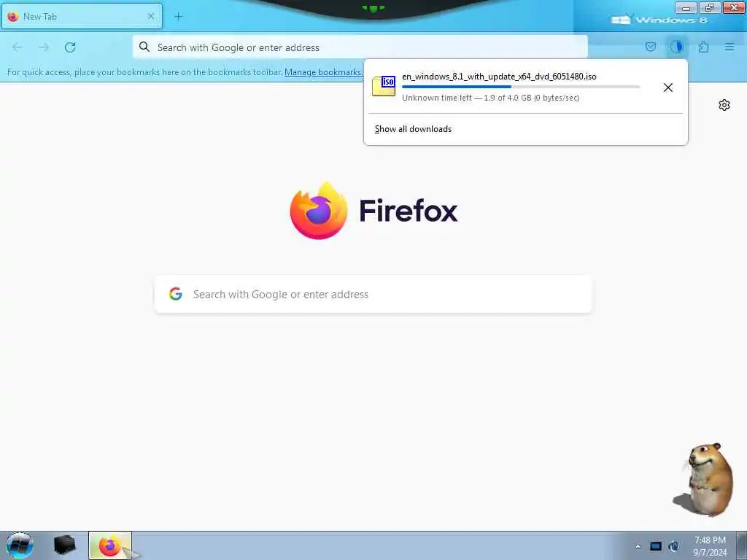The height and width of the screenshot is (560, 747).
Task: Click the monitor tray icon
Action: [x=656, y=546]
